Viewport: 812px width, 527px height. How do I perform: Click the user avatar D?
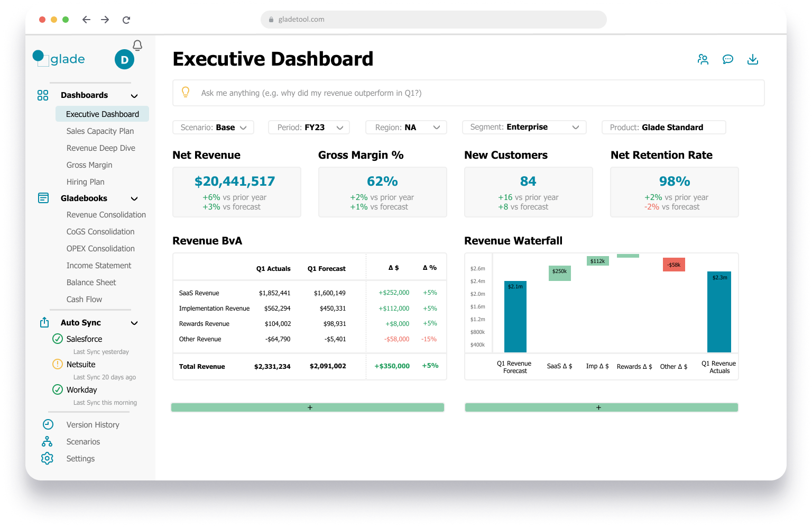[x=124, y=60]
